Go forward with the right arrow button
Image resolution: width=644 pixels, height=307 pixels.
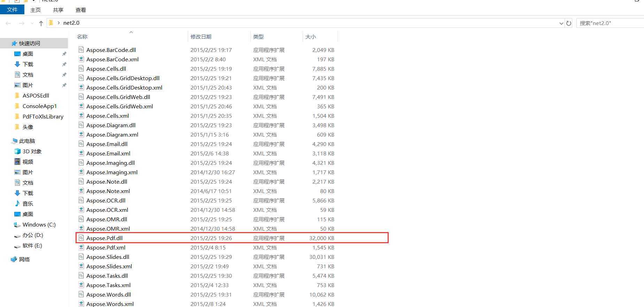click(x=22, y=23)
